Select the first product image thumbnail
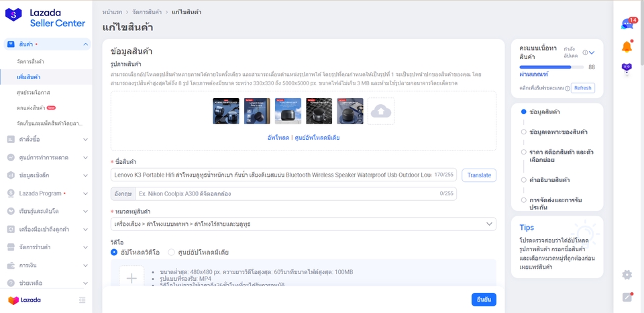644x313 pixels. click(226, 111)
